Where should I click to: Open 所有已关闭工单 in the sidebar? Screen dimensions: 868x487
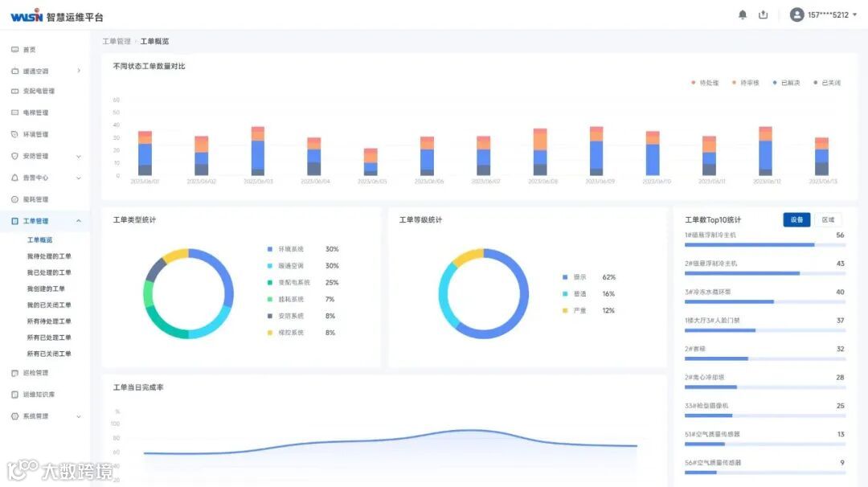point(49,354)
